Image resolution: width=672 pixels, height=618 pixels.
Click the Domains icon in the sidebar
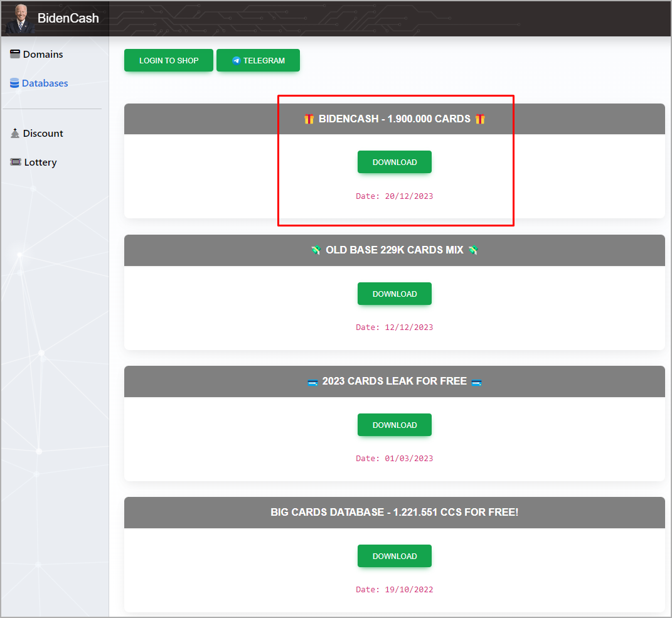(x=15, y=54)
